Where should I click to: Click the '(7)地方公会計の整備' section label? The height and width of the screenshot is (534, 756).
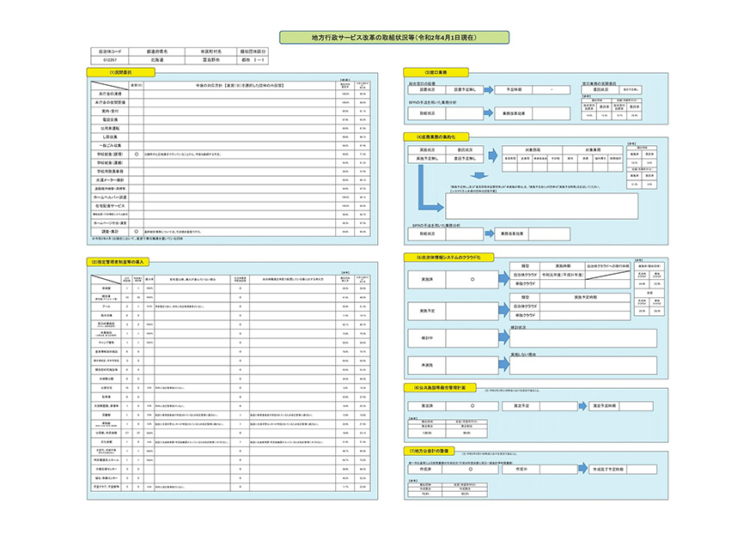pyautogui.click(x=429, y=451)
